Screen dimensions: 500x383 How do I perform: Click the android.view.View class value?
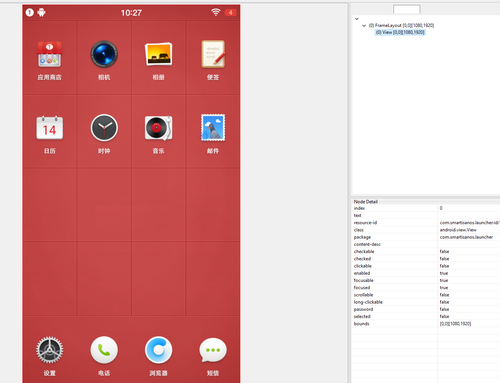click(x=458, y=230)
